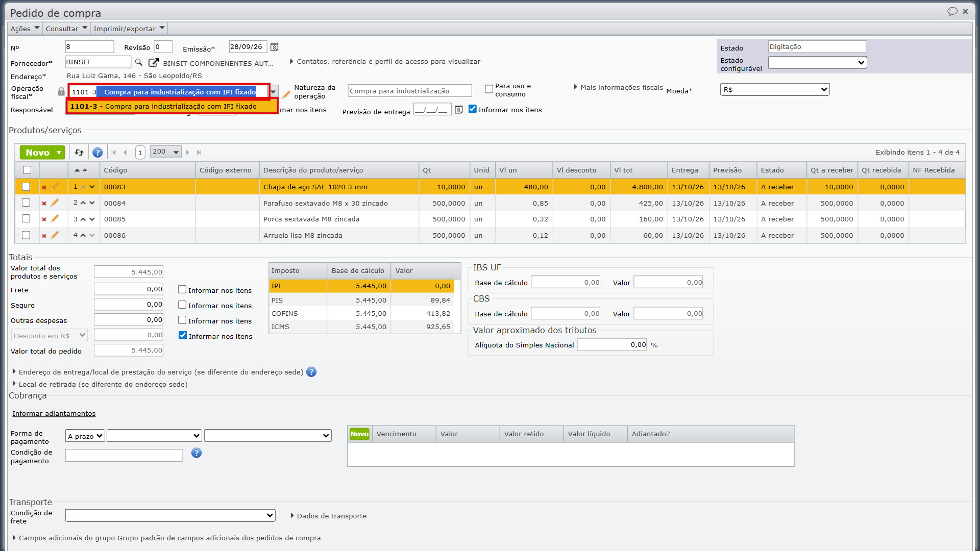
Task: Delete item 00083 with the red X
Action: pyautogui.click(x=44, y=187)
